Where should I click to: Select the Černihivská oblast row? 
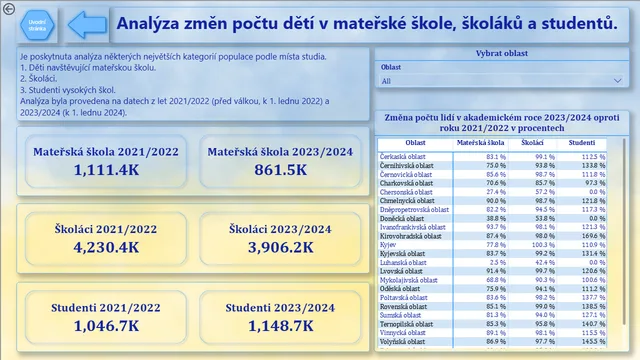pyautogui.click(x=492, y=166)
